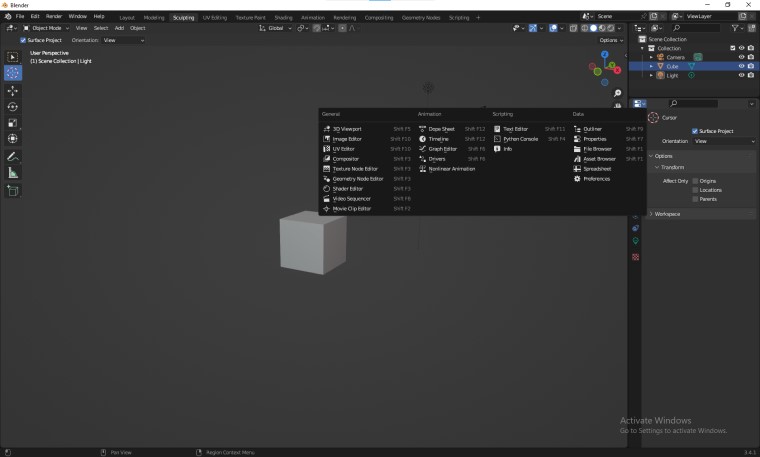This screenshot has width=760, height=457.
Task: Hide the Cube with its eye icon
Action: pyautogui.click(x=741, y=66)
